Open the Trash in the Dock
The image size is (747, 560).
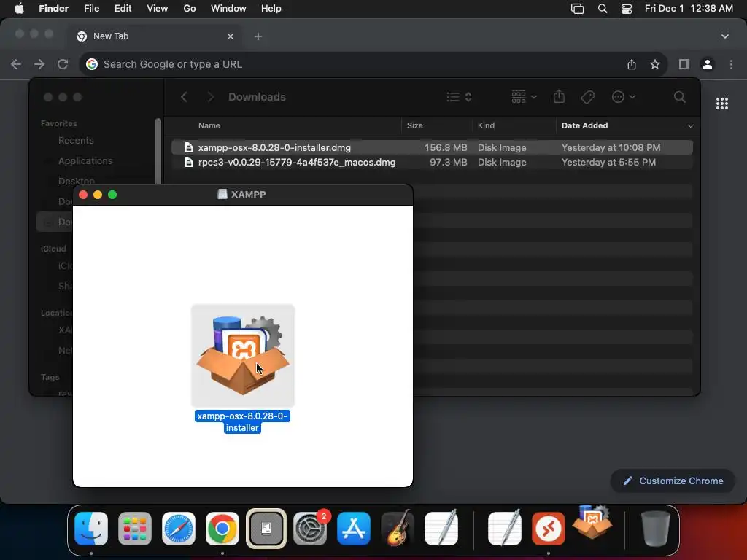coord(656,528)
